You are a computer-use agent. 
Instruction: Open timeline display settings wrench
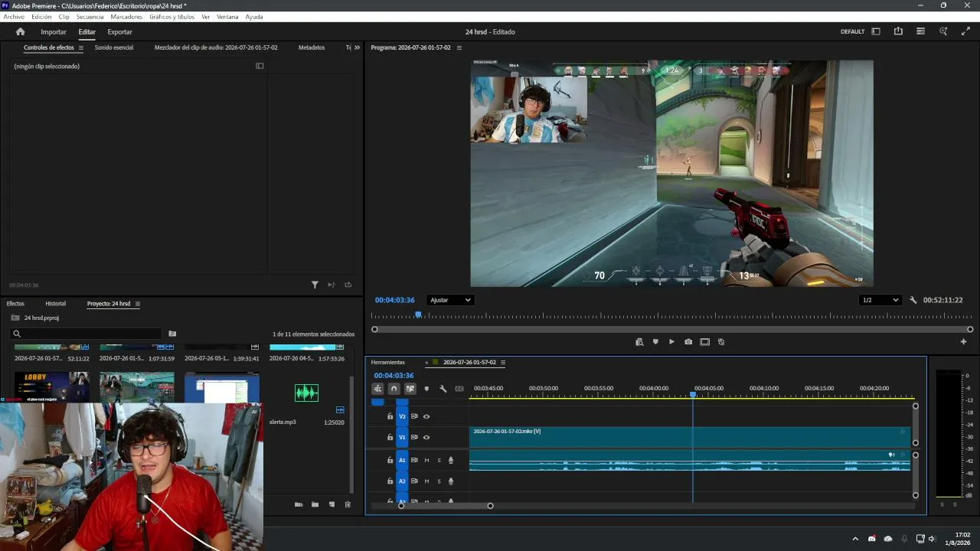point(443,389)
